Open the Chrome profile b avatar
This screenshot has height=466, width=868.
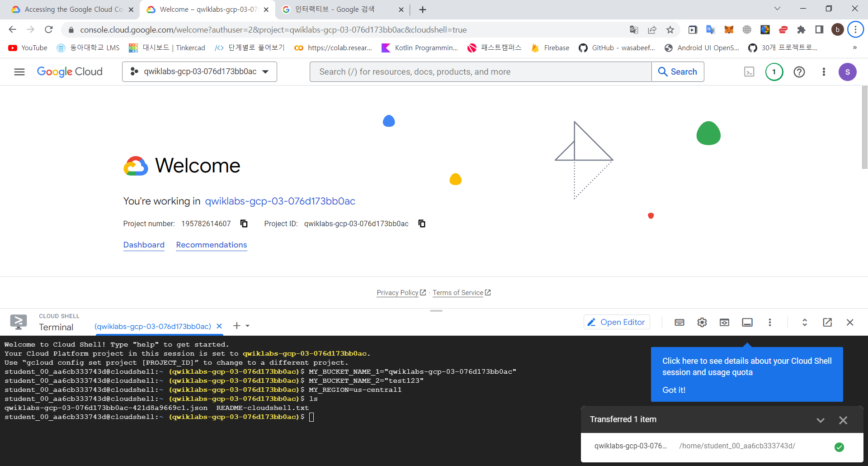(x=837, y=30)
